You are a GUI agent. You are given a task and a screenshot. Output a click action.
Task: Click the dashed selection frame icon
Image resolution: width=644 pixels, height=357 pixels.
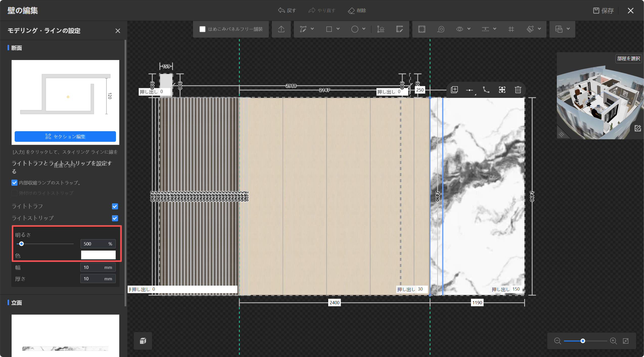pyautogui.click(x=422, y=29)
